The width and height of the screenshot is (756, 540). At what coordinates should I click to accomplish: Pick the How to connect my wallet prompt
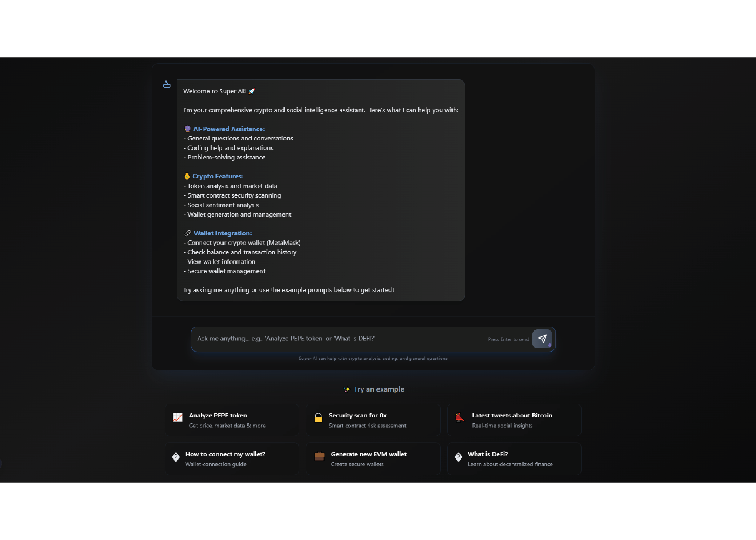(232, 459)
